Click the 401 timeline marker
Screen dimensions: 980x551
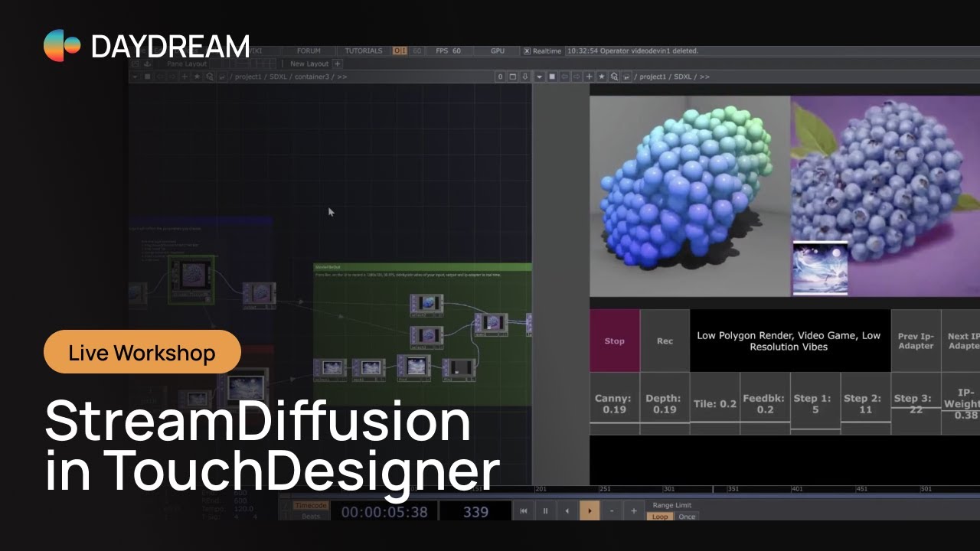coord(797,489)
